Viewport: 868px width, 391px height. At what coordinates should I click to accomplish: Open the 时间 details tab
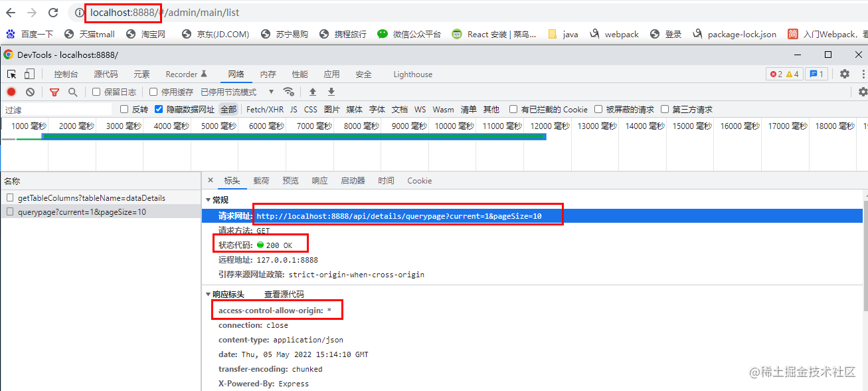tap(386, 180)
